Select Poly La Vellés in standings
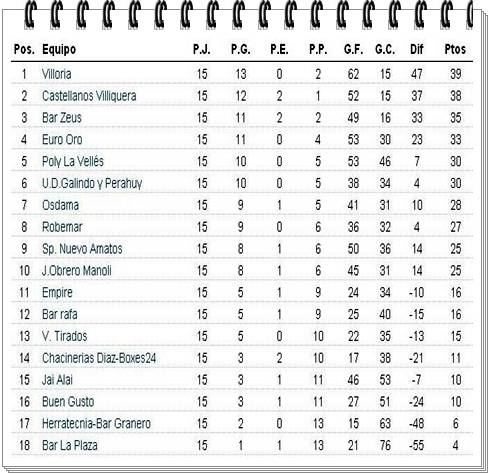Image resolution: width=490 pixels, height=475 pixels. pos(73,162)
